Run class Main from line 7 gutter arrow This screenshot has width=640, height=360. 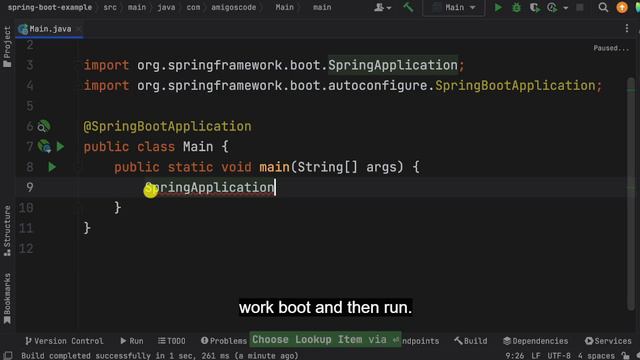point(60,146)
